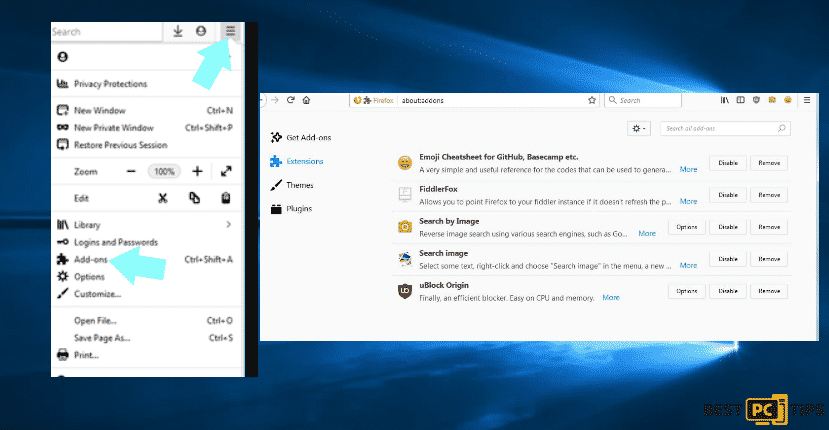
Task: Open the gear tools dropdown for add-ons
Action: (639, 129)
